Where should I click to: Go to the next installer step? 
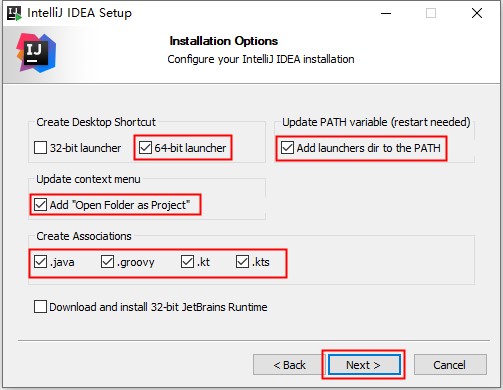pyautogui.click(x=364, y=365)
